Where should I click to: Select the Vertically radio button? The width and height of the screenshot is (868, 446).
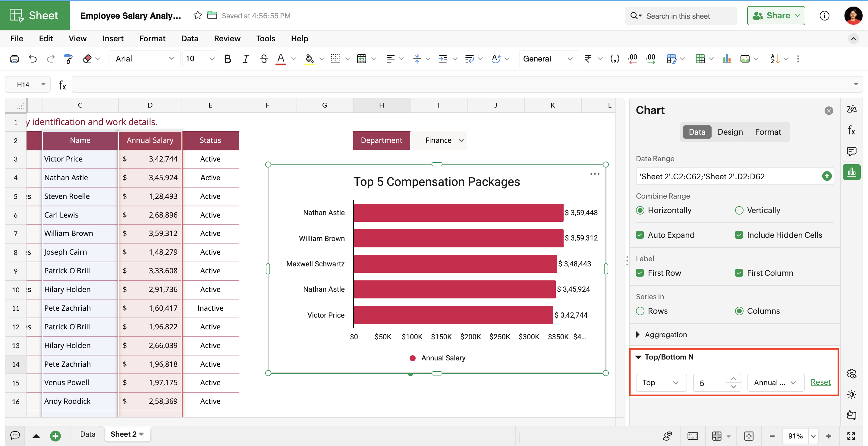click(739, 210)
